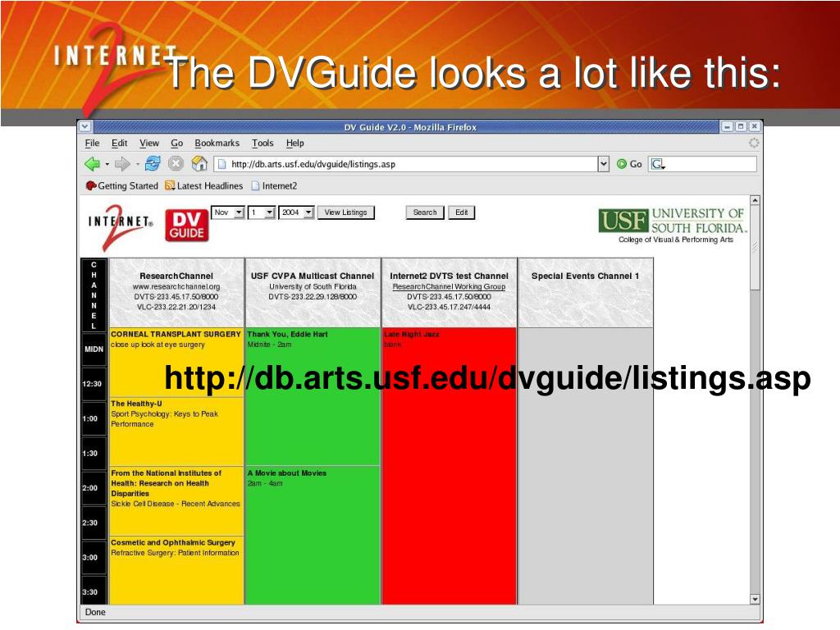Click the Google search engine icon
The height and width of the screenshot is (630, 840).
tap(657, 164)
